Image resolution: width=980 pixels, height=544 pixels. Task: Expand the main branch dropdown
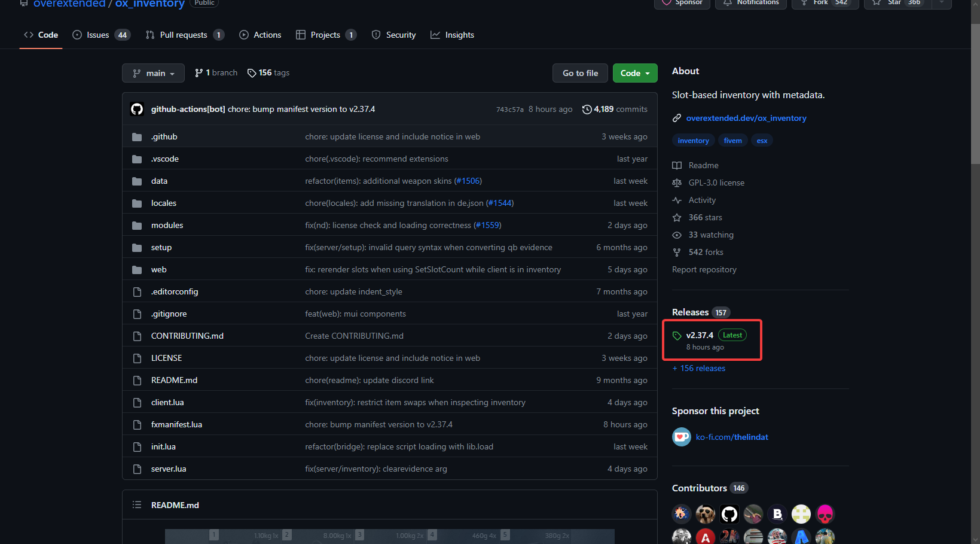coord(153,73)
